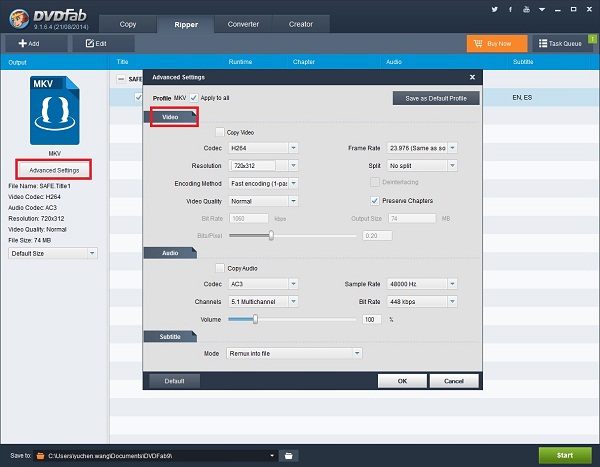The height and width of the screenshot is (467, 600).
Task: Open the Frame Rate dropdown
Action: (422, 148)
